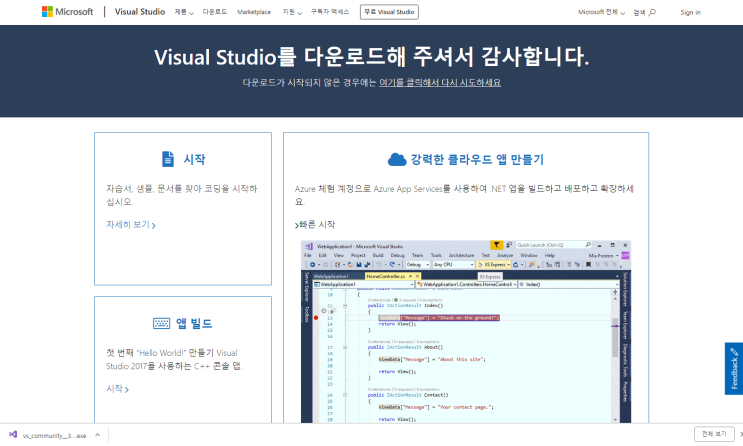The width and height of the screenshot is (743, 446).
Task: Click the Azure 체험 계정 description text
Action: [x=464, y=195]
